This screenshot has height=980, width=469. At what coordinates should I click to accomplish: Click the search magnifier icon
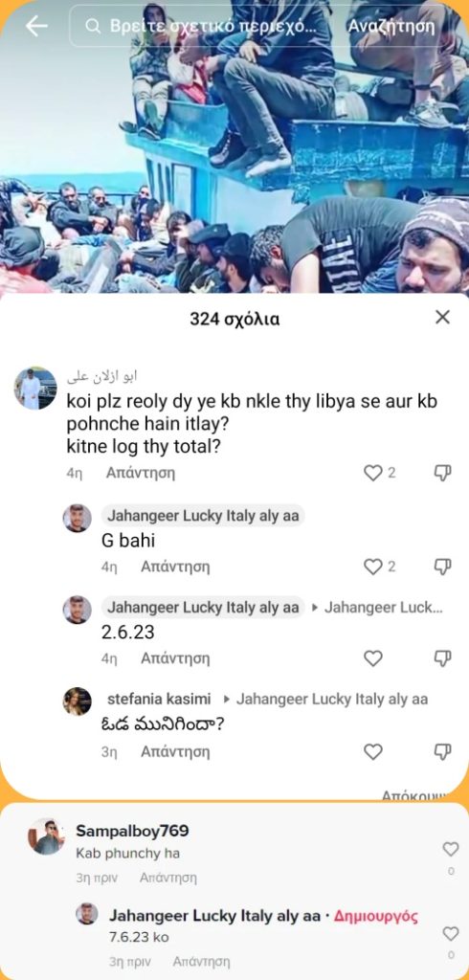click(93, 26)
